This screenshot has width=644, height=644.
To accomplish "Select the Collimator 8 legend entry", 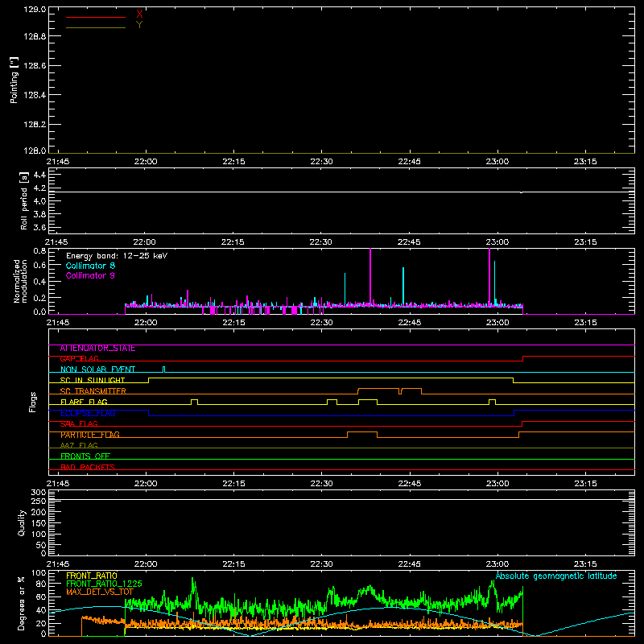I will (x=90, y=266).
